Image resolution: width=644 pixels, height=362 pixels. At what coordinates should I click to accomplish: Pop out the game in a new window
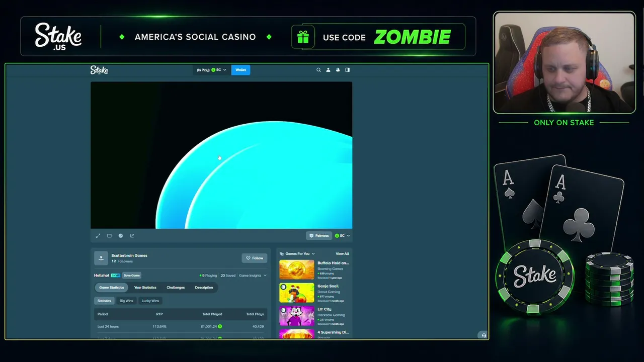point(132,235)
